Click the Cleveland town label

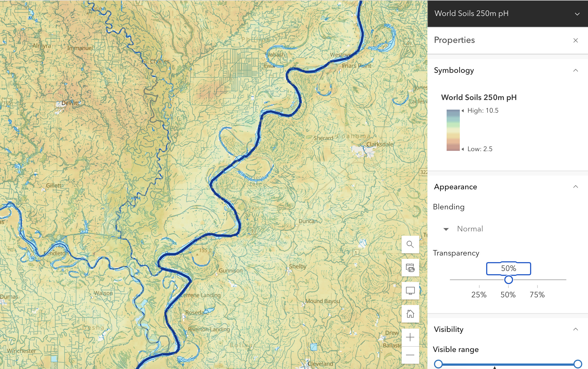pos(320,364)
